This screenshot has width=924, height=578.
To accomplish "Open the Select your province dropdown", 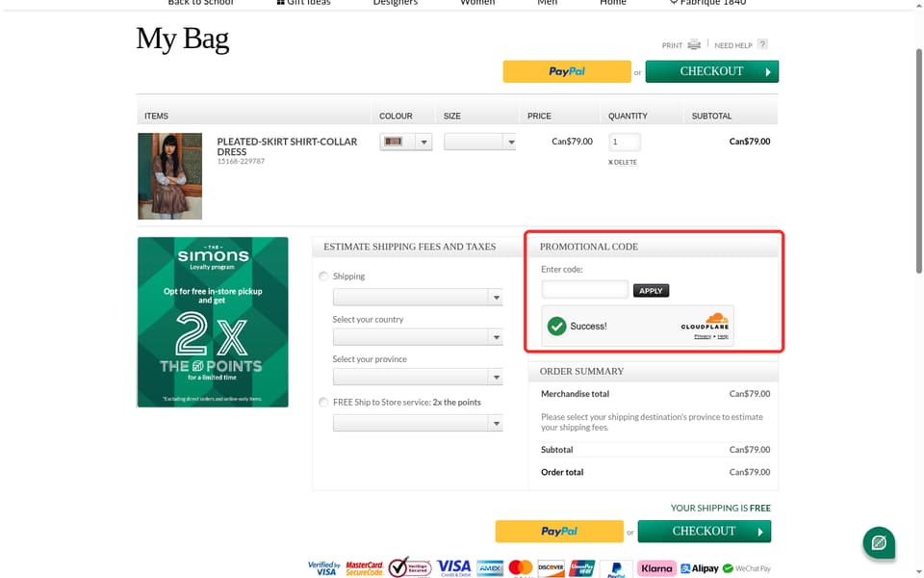I will pos(417,377).
